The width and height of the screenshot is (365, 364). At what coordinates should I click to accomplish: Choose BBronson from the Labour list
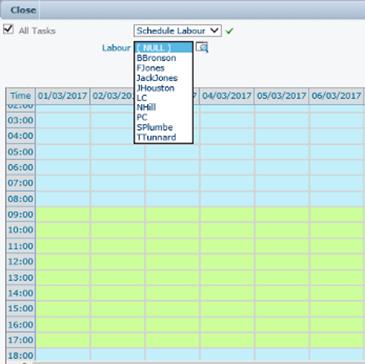(x=163, y=58)
